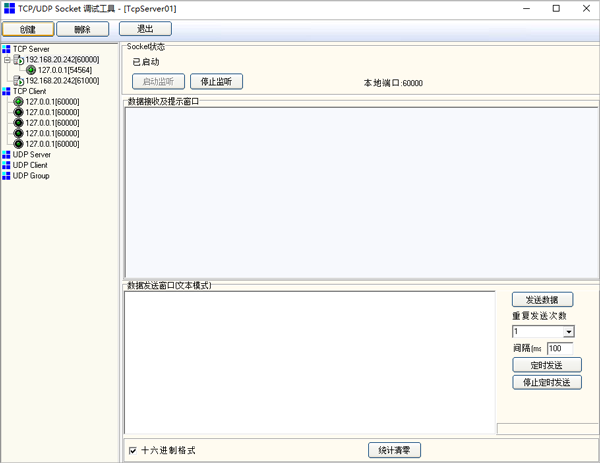The image size is (600, 463).
Task: Collapse the 192.168.20.242[60000] server node
Action: tap(7, 60)
